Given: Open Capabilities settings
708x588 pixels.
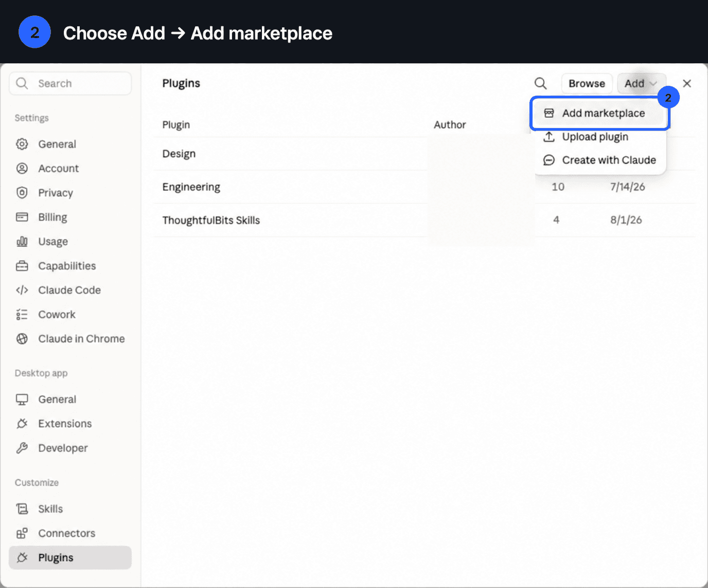Looking at the screenshot, I should click(70, 266).
